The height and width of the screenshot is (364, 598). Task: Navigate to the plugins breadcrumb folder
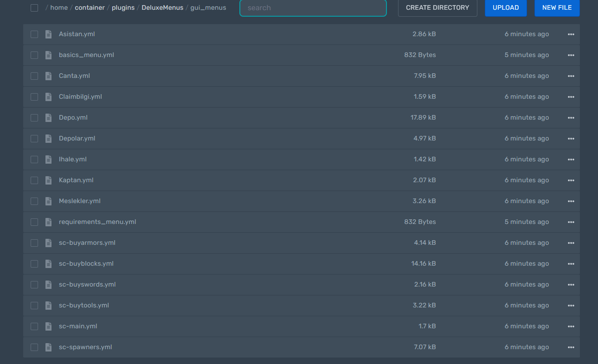[123, 8]
